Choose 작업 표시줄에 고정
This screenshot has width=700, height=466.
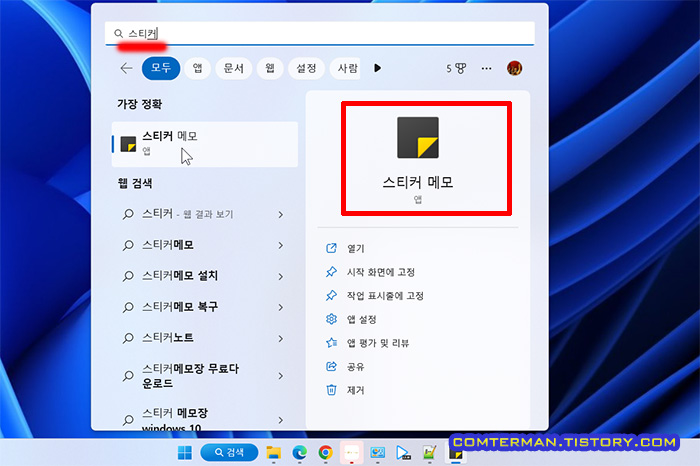click(385, 295)
